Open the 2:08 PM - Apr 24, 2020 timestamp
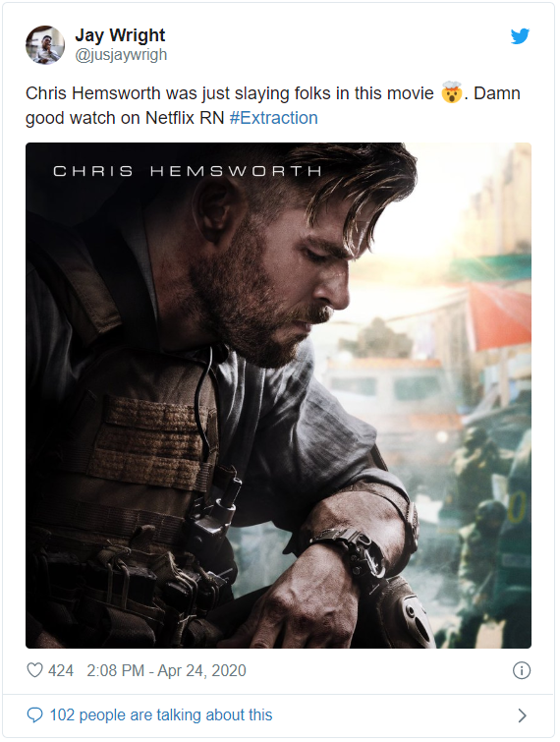The width and height of the screenshot is (560, 742). 166,670
